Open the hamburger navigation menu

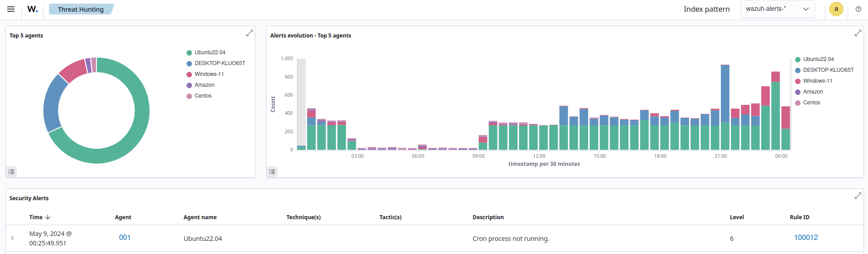(x=11, y=9)
